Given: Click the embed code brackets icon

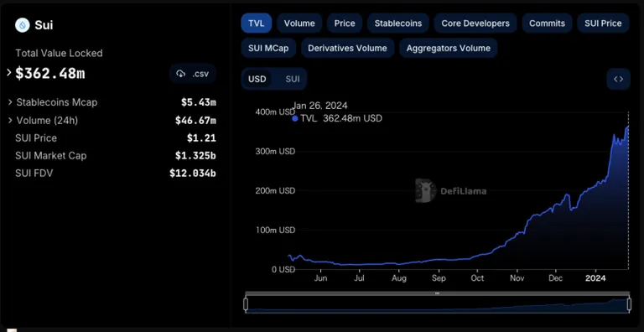Looking at the screenshot, I should click(x=618, y=79).
